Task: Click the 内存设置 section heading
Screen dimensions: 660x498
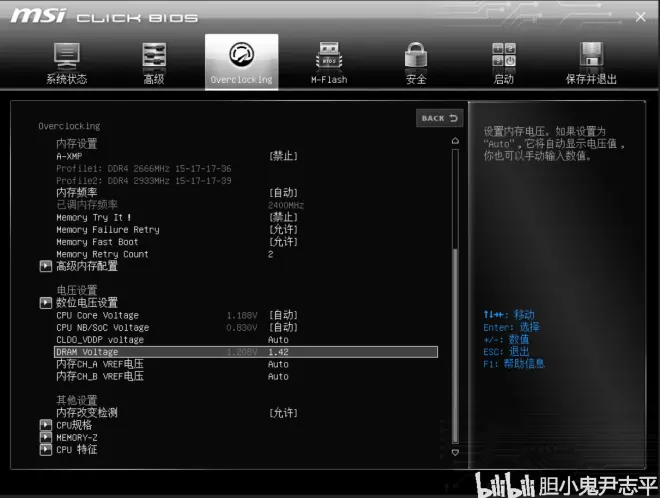Action: 77,144
